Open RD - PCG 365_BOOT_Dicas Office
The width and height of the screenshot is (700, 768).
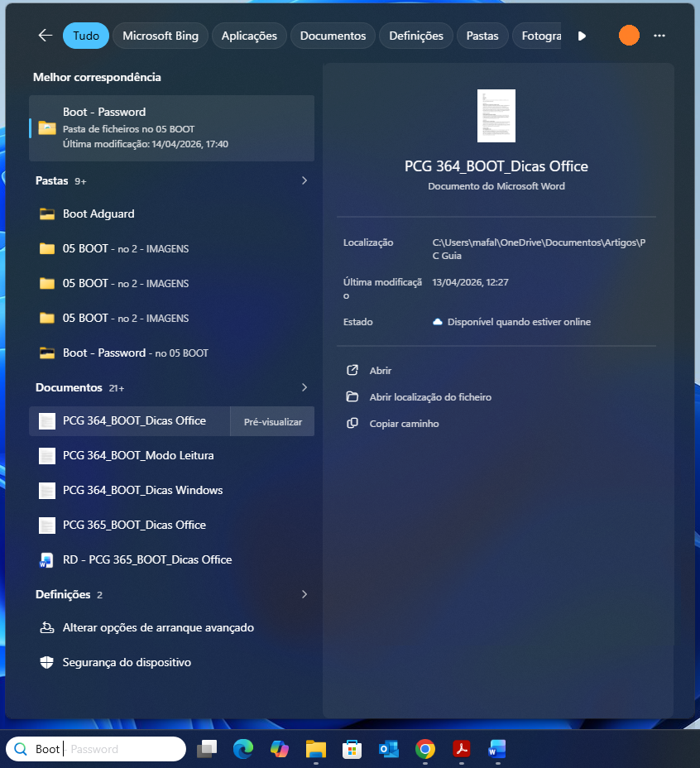(x=171, y=559)
